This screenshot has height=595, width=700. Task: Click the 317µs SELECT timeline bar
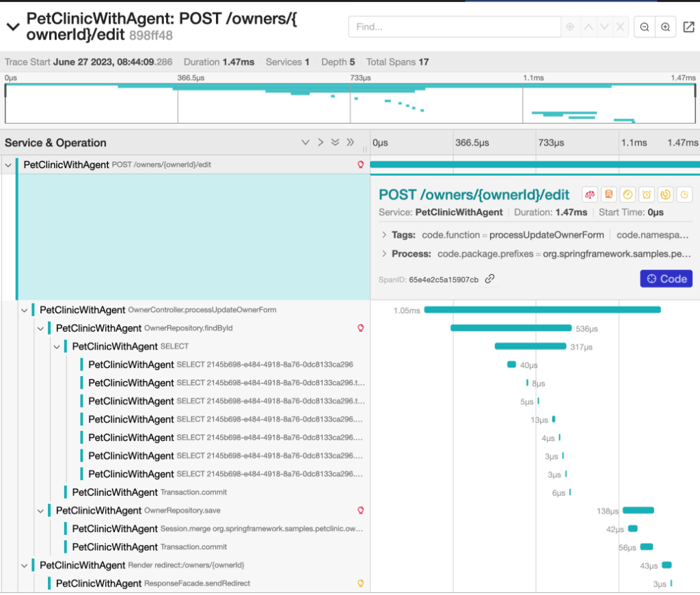point(530,346)
